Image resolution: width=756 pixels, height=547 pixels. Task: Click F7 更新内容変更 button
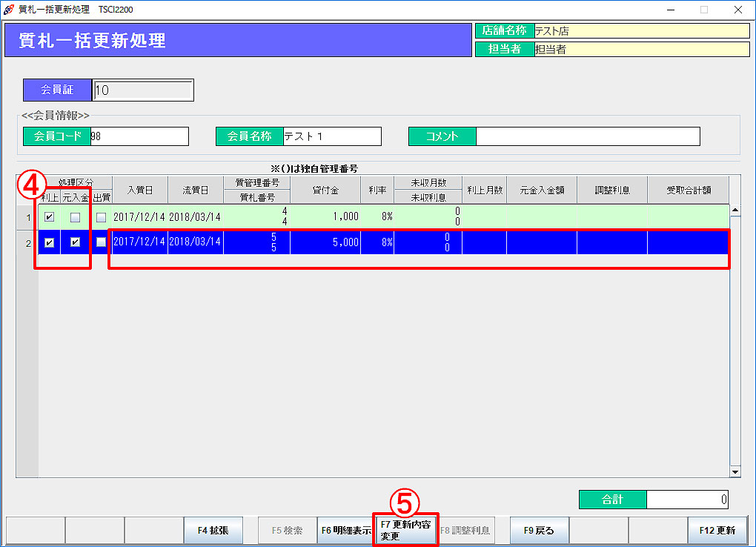pos(405,530)
